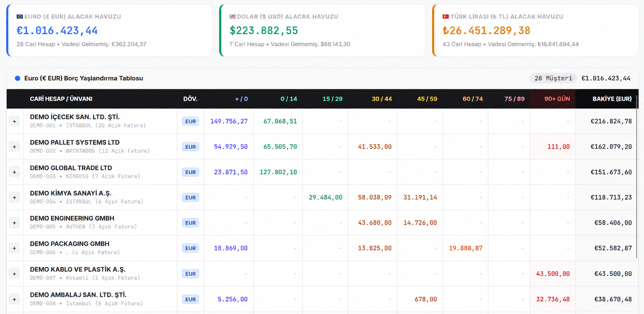This screenshot has width=644, height=314.
Task: Select the €58.406,00 balance
Action: 613,223
